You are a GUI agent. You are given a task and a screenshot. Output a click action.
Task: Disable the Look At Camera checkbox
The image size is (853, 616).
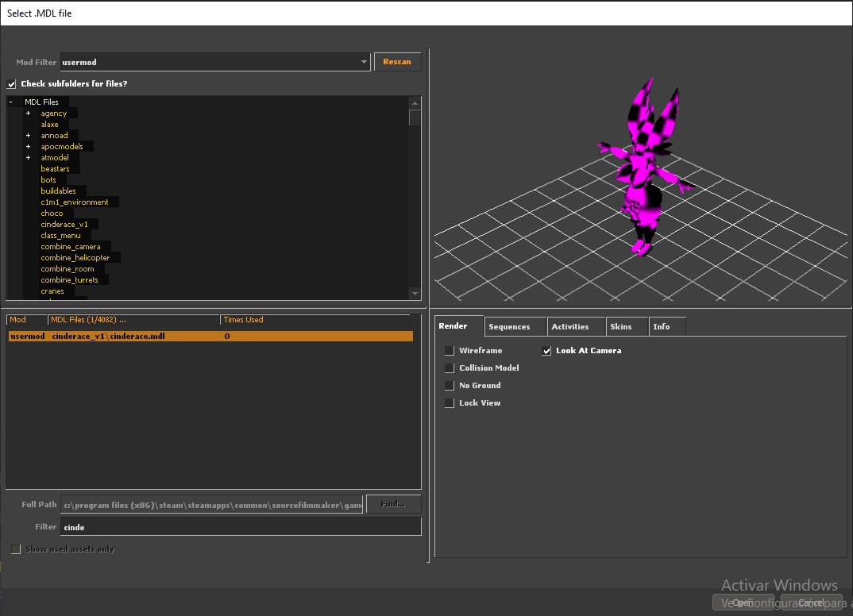tap(546, 351)
